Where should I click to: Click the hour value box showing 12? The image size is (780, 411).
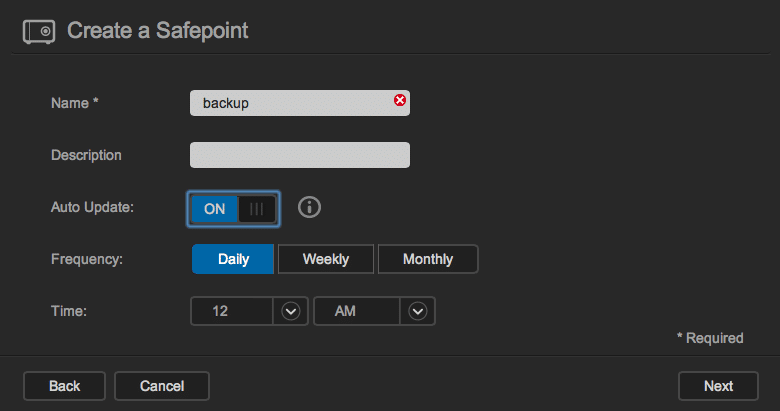(232, 311)
